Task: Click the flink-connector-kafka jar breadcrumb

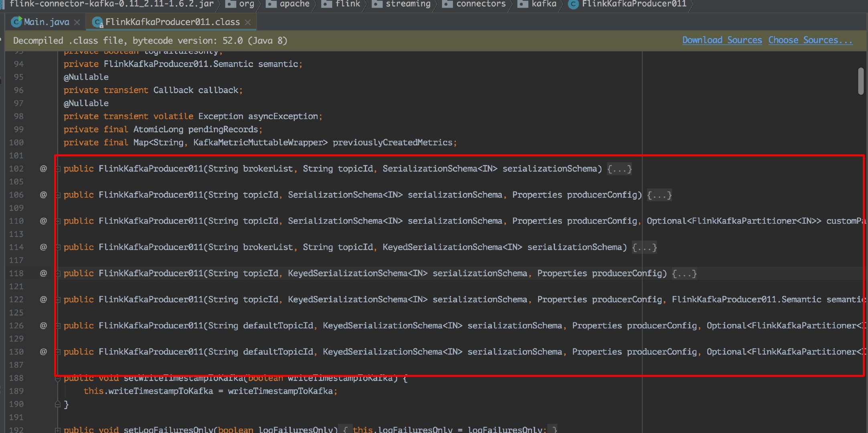Action: pyautogui.click(x=111, y=4)
